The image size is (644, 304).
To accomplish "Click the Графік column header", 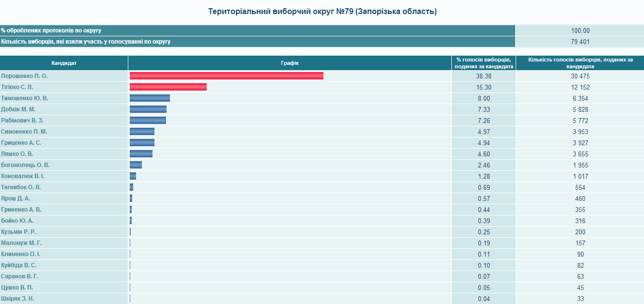I will 290,63.
